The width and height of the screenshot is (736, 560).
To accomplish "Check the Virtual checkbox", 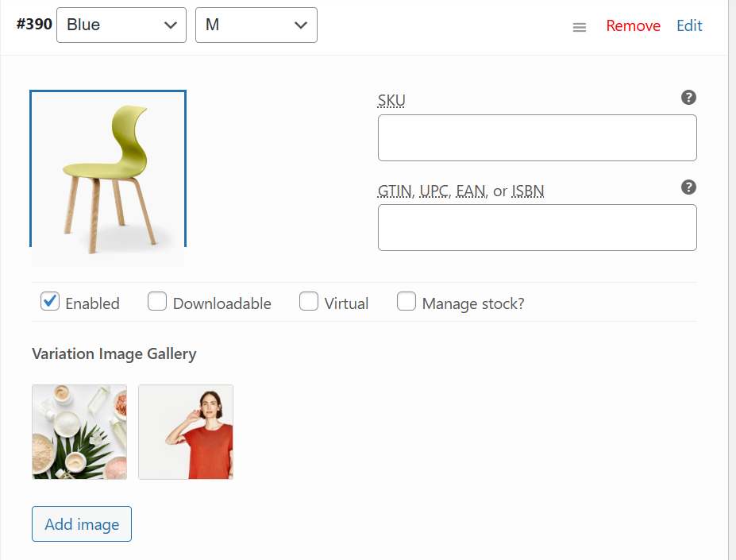I will click(x=308, y=302).
